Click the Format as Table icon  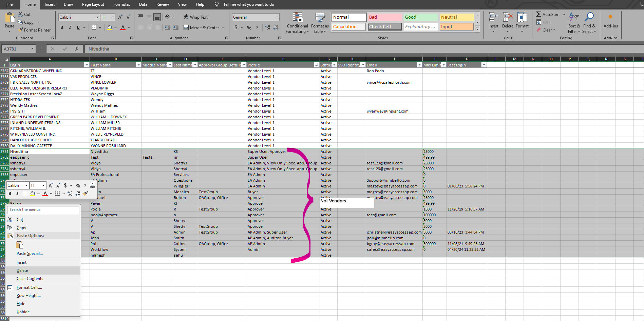(x=320, y=18)
